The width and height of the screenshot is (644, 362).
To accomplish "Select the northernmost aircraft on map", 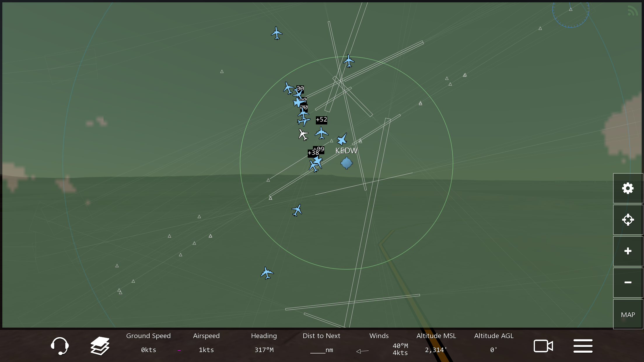I will coord(276,33).
